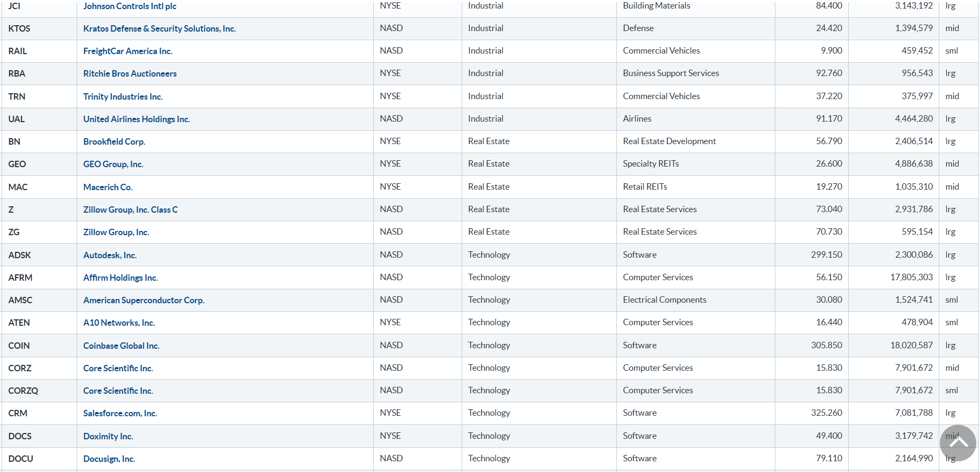Open Zillow Group, Inc. Class C link
This screenshot has height=472, width=980.
coord(131,209)
